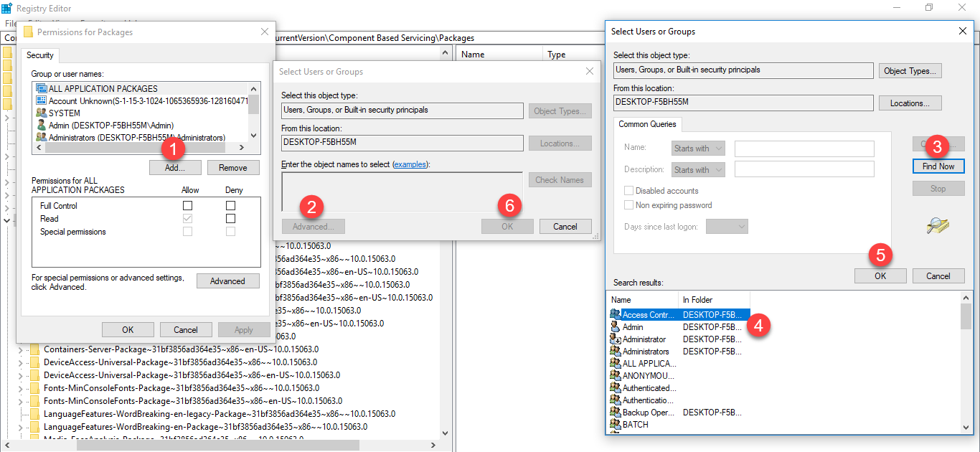Viewport: 980px width, 452px height.
Task: Select Access Contr... group icon in search results
Action: pos(615,314)
